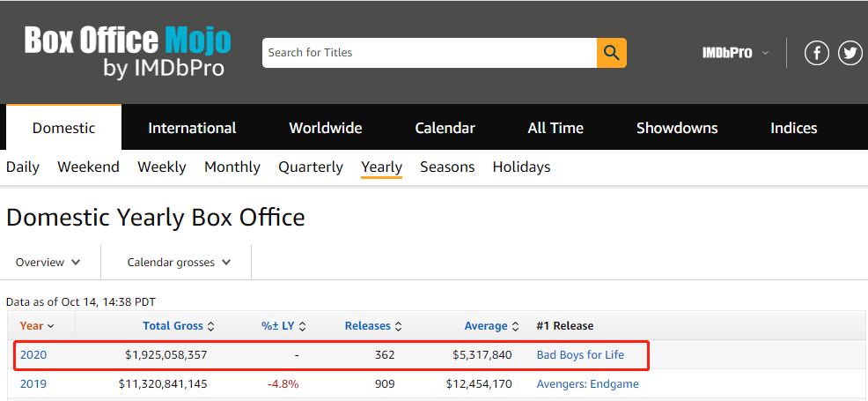
Task: Click the Search for Titles field
Action: (x=430, y=53)
